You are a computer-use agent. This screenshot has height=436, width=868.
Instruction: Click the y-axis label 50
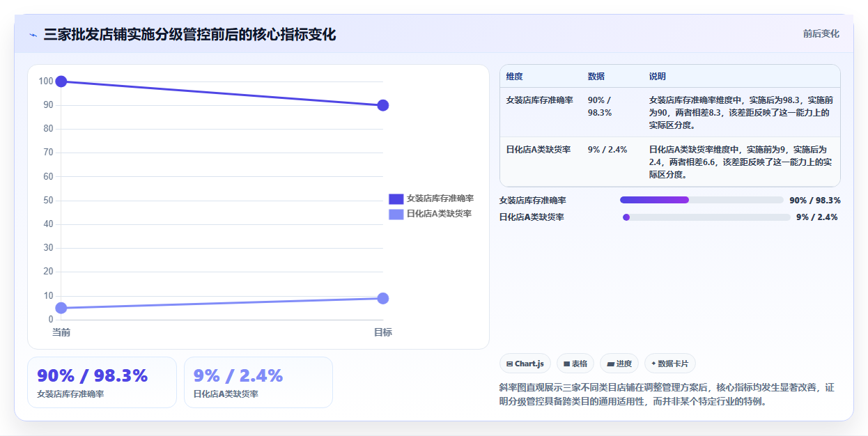tap(48, 201)
